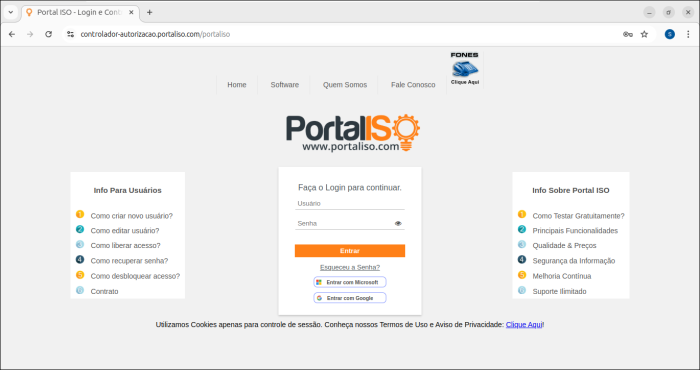Open Como editar usuário help link
The height and width of the screenshot is (370, 700).
(x=125, y=231)
